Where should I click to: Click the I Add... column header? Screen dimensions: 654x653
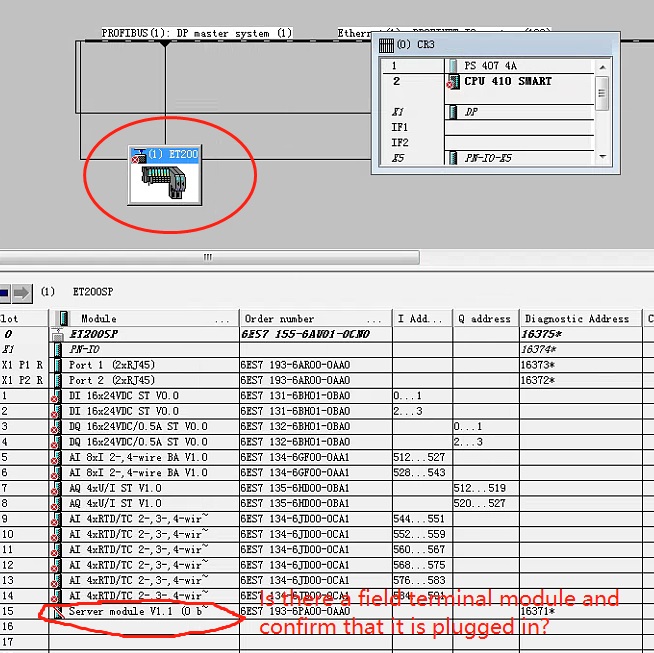[x=423, y=319]
